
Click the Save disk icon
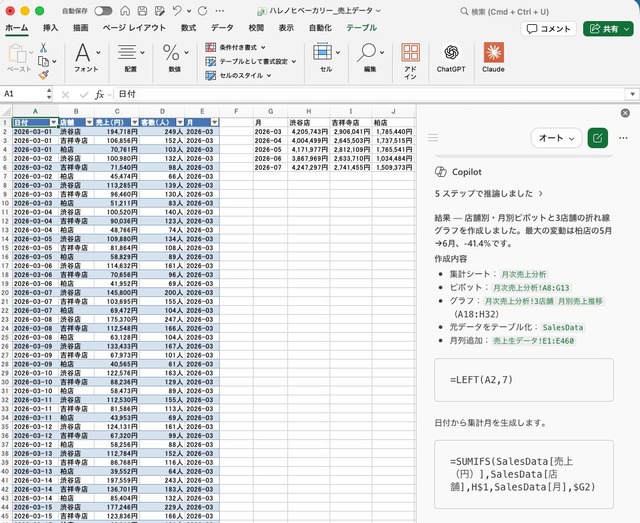(x=142, y=11)
